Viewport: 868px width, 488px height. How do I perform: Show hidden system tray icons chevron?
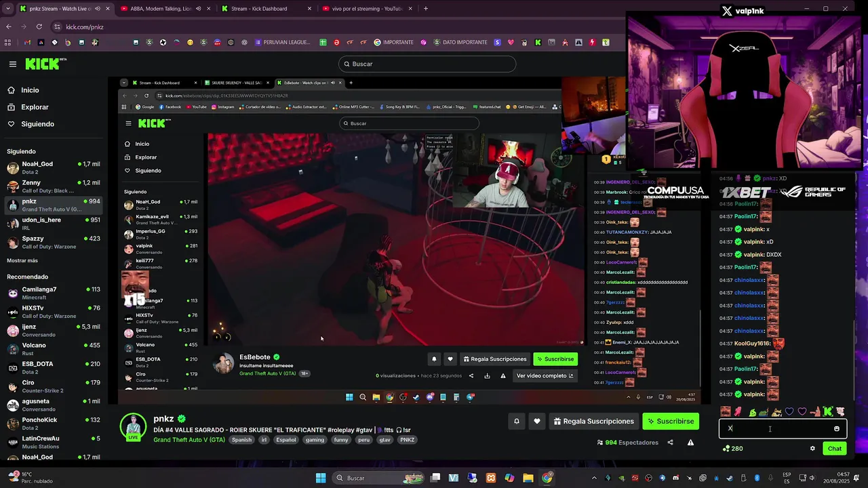click(x=594, y=478)
